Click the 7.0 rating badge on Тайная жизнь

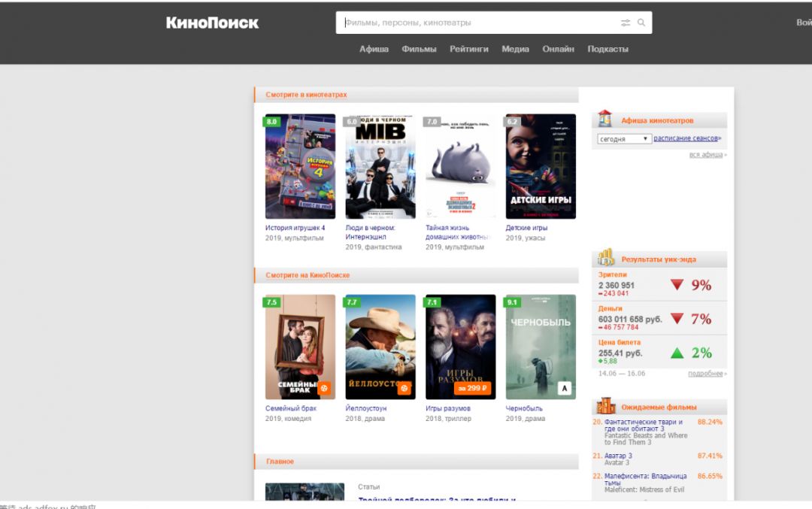[432, 122]
